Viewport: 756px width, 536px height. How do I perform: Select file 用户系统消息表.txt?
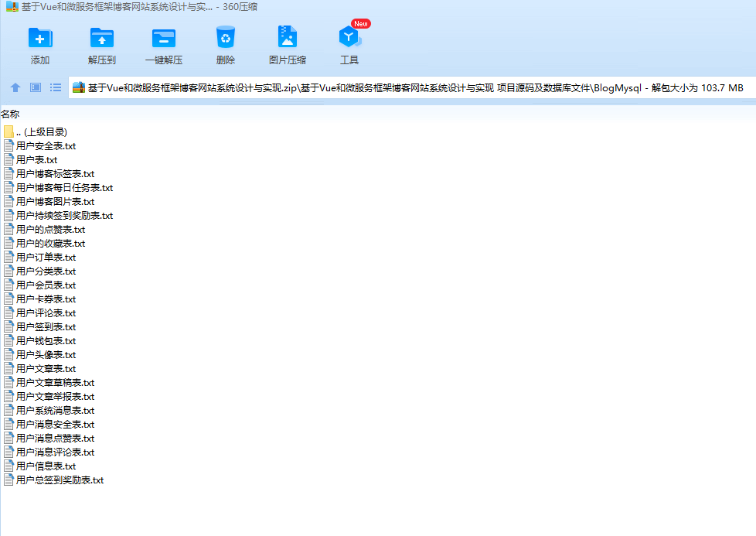point(49,411)
